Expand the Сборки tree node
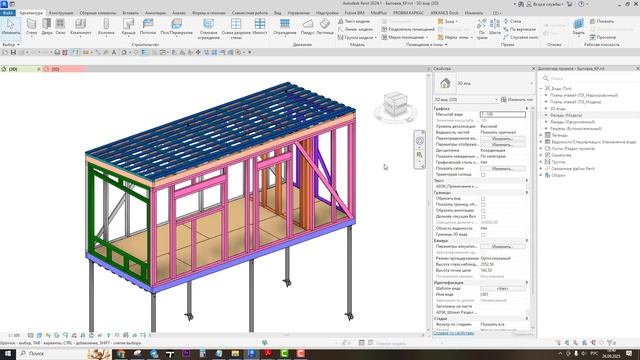This screenshot has height=360, width=640. pyautogui.click(x=541, y=175)
